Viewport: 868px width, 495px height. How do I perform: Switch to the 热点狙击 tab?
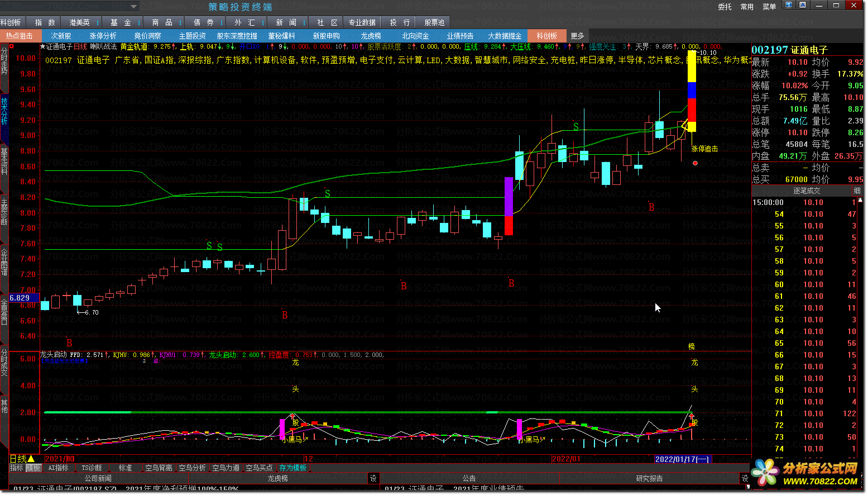pyautogui.click(x=20, y=36)
